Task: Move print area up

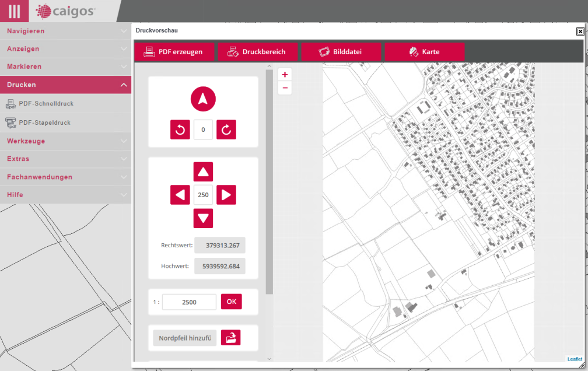Action: (x=203, y=172)
